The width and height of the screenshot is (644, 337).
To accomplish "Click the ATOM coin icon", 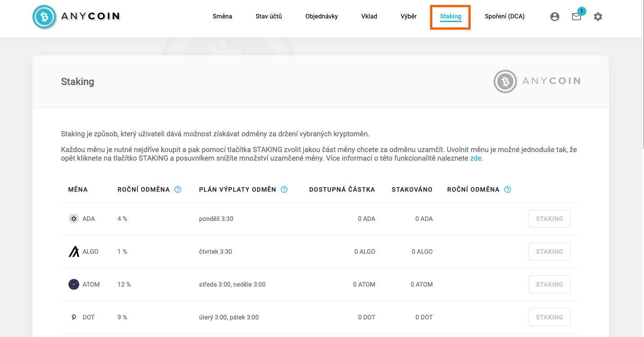I will 74,284.
